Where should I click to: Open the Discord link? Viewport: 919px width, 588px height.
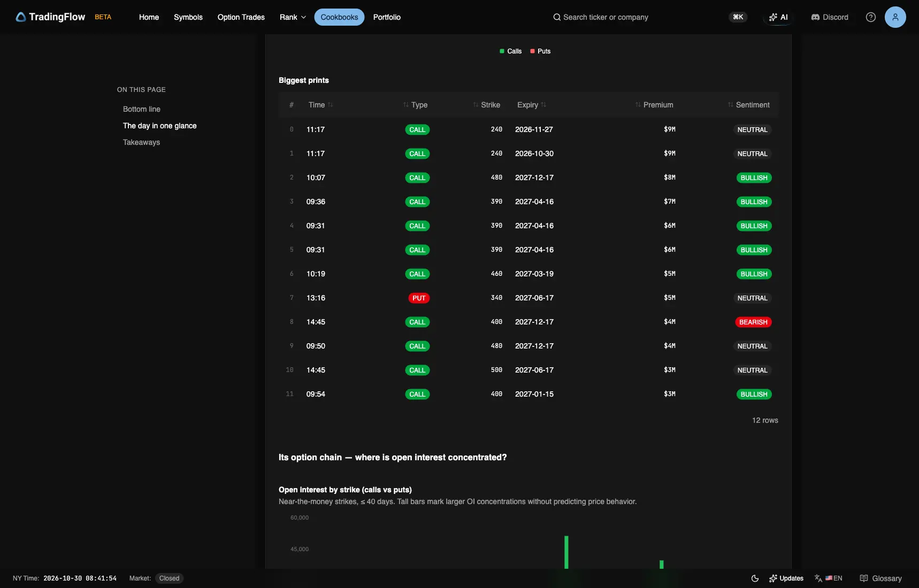[x=830, y=17]
